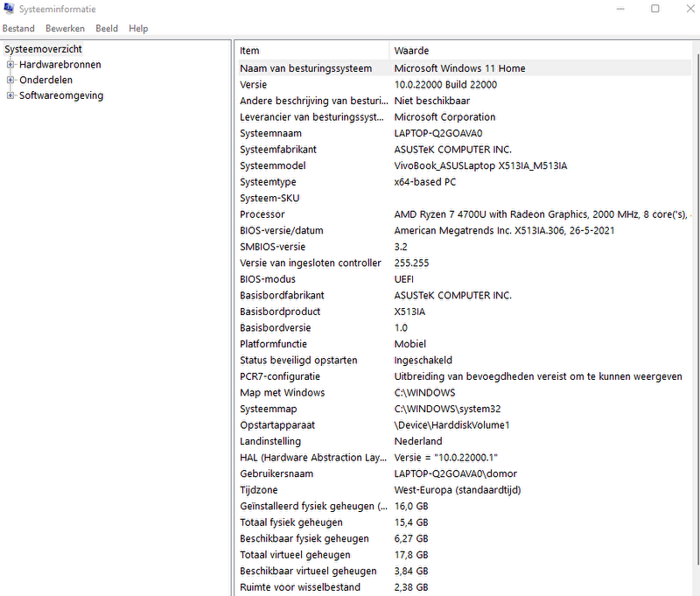Expand the Softwareomgeving tree node
The height and width of the screenshot is (596, 700).
coord(10,95)
